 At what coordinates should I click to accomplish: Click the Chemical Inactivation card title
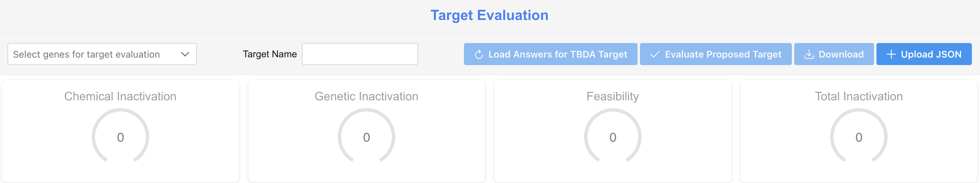(120, 97)
